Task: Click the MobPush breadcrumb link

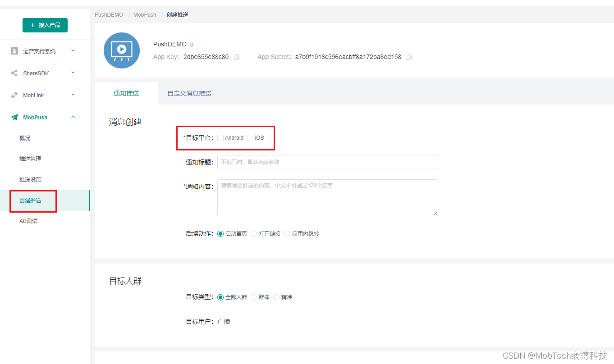Action: 145,15
